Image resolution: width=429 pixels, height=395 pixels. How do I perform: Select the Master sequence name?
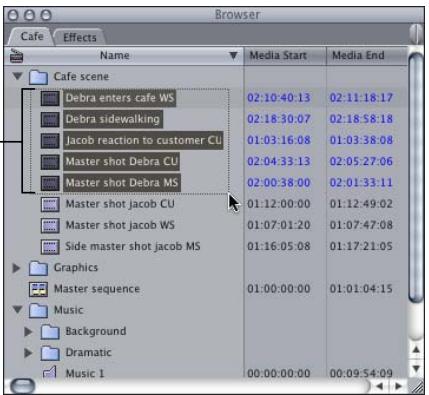pyautogui.click(x=97, y=289)
